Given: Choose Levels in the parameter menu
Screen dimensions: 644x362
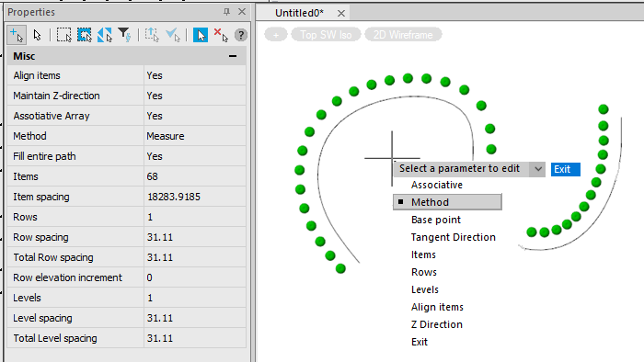Looking at the screenshot, I should pos(425,289).
